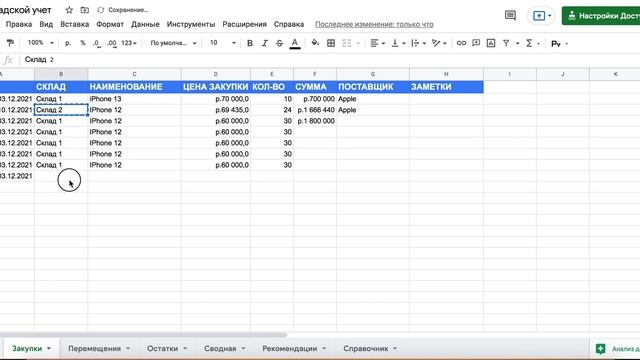This screenshot has width=640, height=360.
Task: Open the Правка menu
Action: [x=19, y=24]
